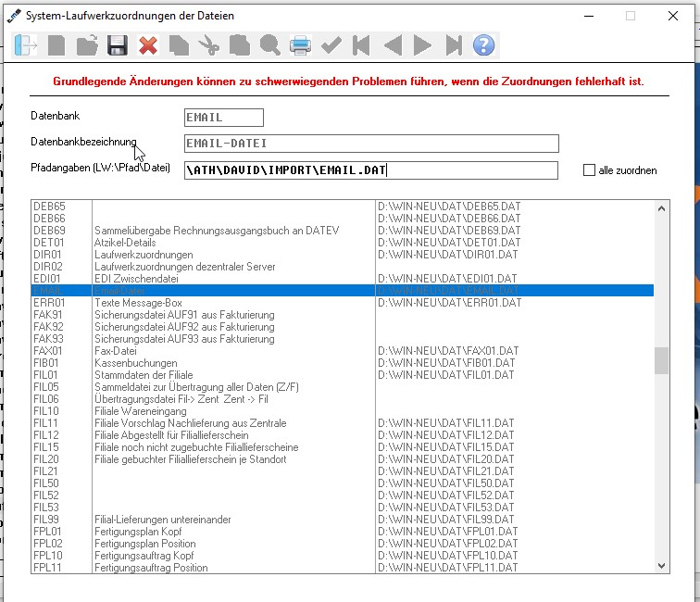Screen dimensions: 700x602
Task: Click the Datenbank field containing EMAIL
Action: (224, 118)
